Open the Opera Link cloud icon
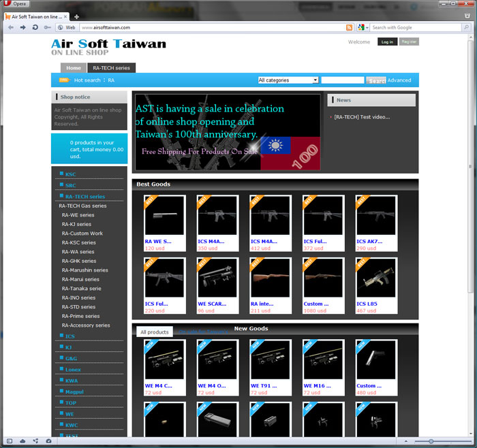 pyautogui.click(x=22, y=441)
